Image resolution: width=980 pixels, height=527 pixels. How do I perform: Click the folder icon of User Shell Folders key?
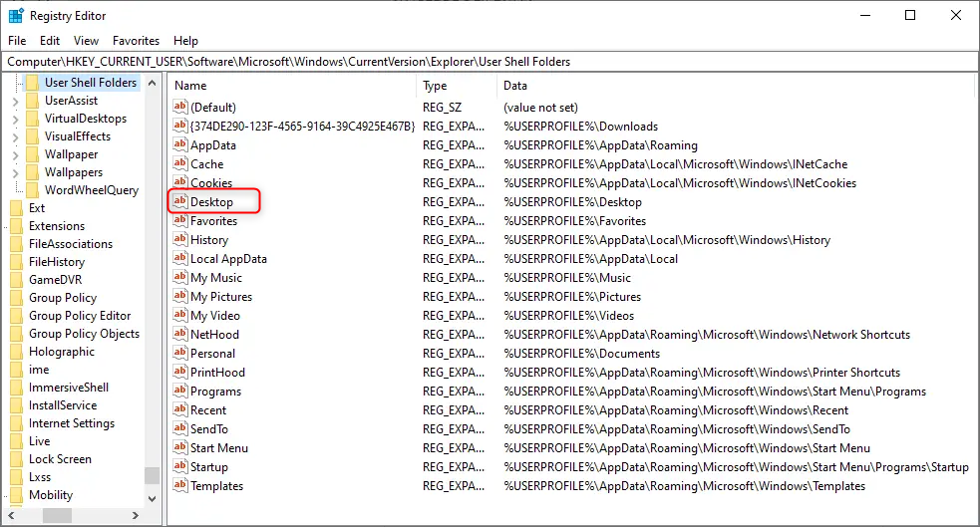[33, 83]
